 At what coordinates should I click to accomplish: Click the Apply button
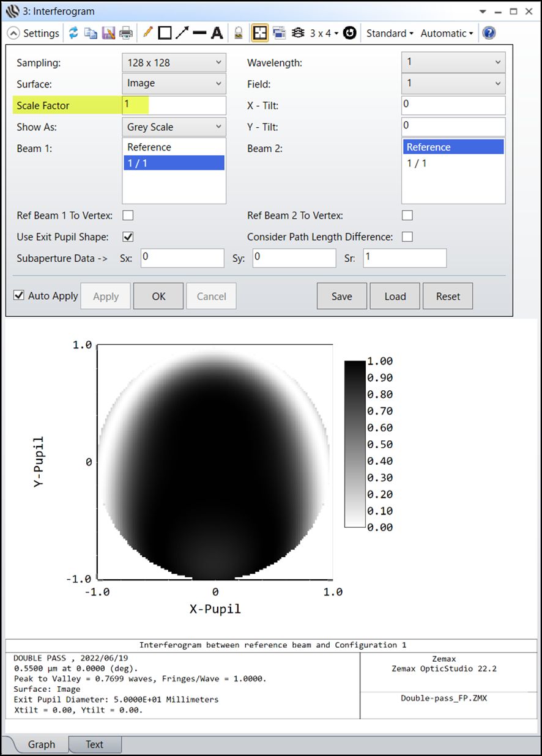coord(106,296)
